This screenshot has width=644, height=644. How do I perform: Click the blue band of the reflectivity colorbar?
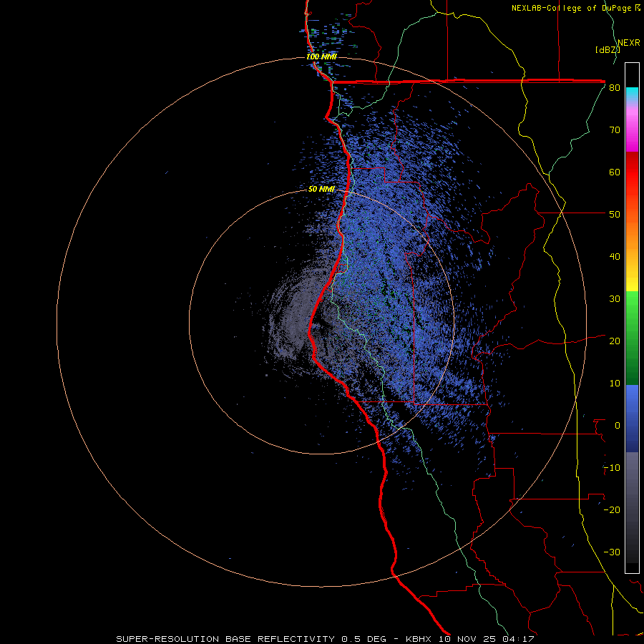(x=632, y=419)
